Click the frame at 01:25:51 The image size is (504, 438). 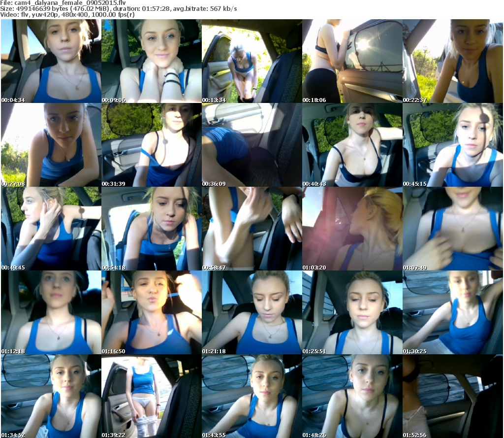[x=352, y=312]
